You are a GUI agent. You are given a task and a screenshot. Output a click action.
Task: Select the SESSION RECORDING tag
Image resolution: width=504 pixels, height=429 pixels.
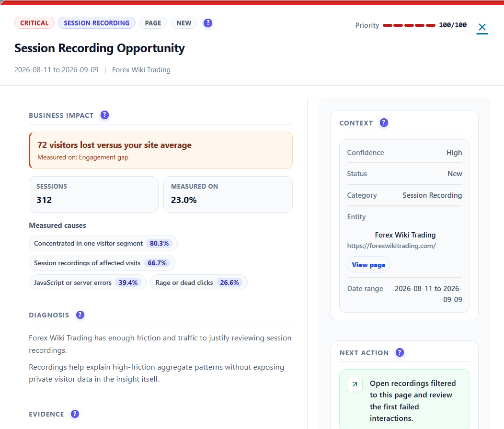click(97, 23)
